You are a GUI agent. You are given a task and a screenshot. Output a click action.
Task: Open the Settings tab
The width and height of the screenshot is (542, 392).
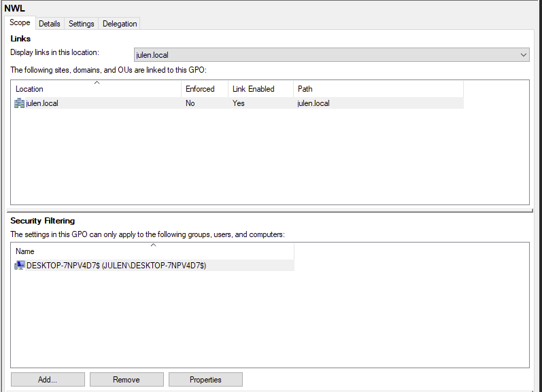(x=82, y=24)
